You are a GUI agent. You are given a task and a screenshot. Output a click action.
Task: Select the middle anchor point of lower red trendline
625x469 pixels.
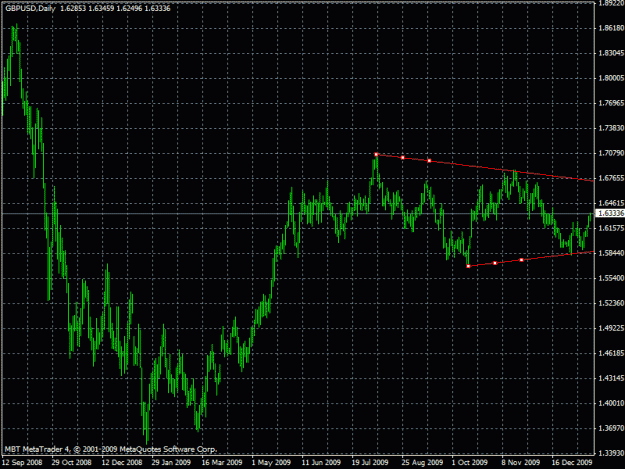coord(495,263)
